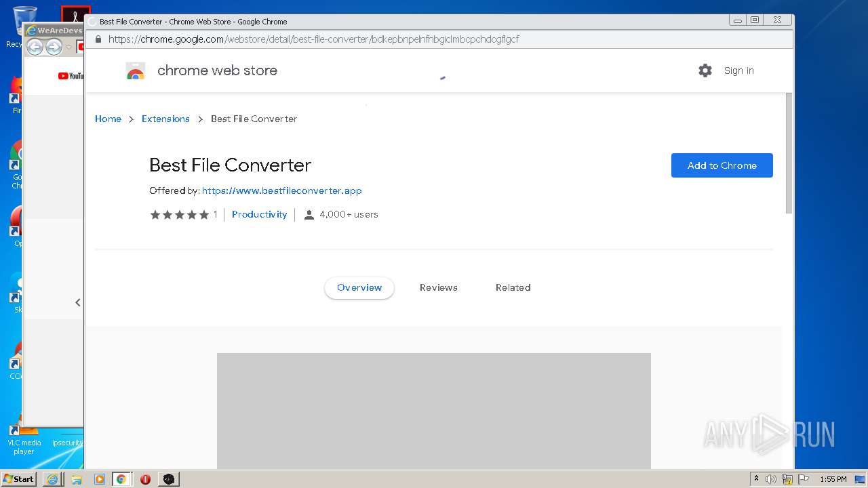Show hidden system tray icons
The image size is (868, 488).
coord(757,479)
